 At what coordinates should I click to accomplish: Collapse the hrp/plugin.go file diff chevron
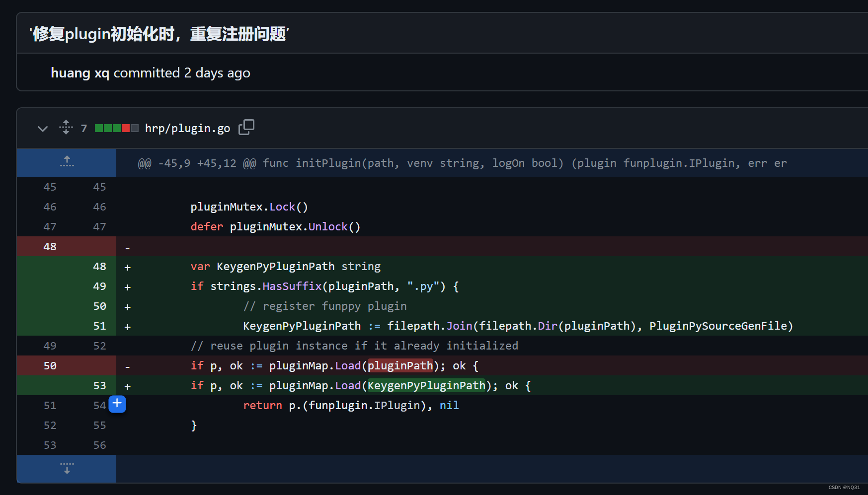(43, 129)
